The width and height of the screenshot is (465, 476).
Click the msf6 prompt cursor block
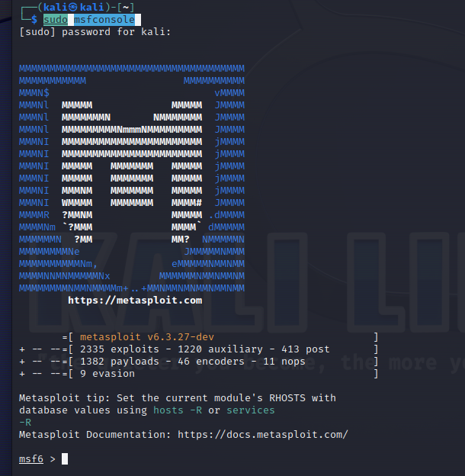65,458
